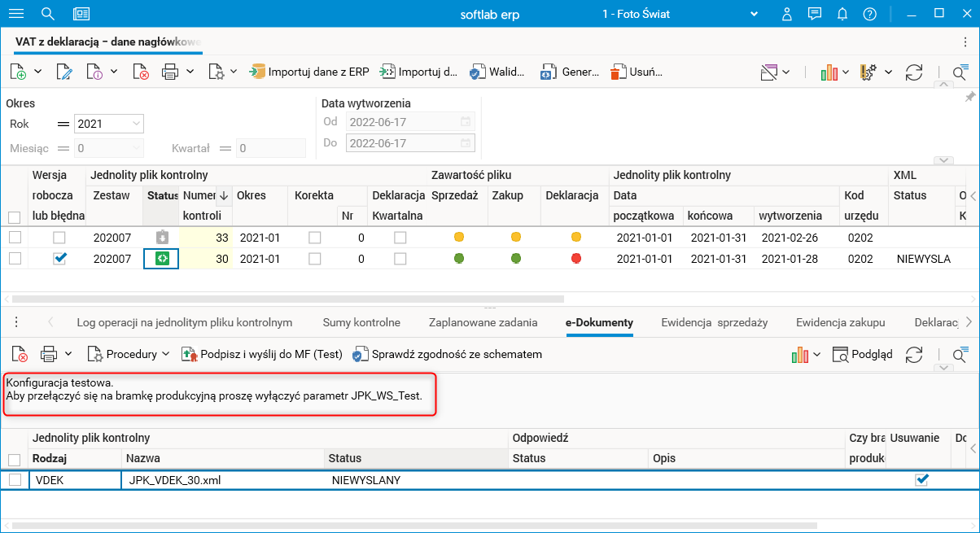This screenshot has width=980, height=533.
Task: Open the Zaplanowane zadania tab
Action: coord(483,322)
